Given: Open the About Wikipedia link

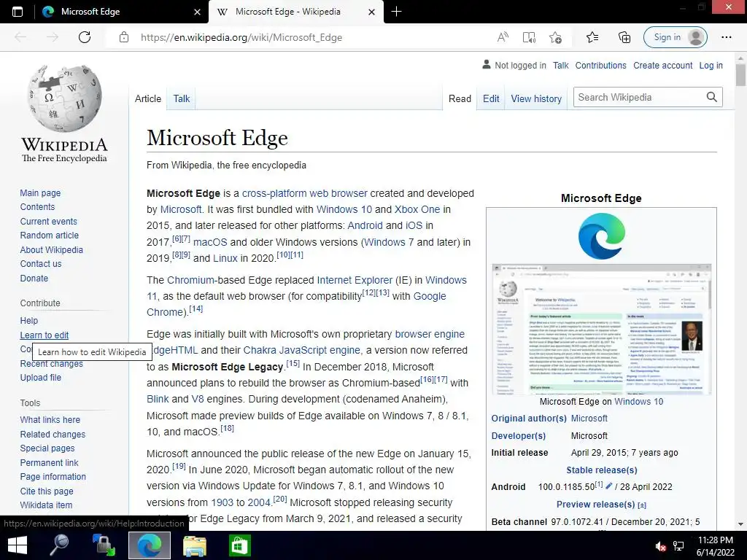Looking at the screenshot, I should [52, 250].
